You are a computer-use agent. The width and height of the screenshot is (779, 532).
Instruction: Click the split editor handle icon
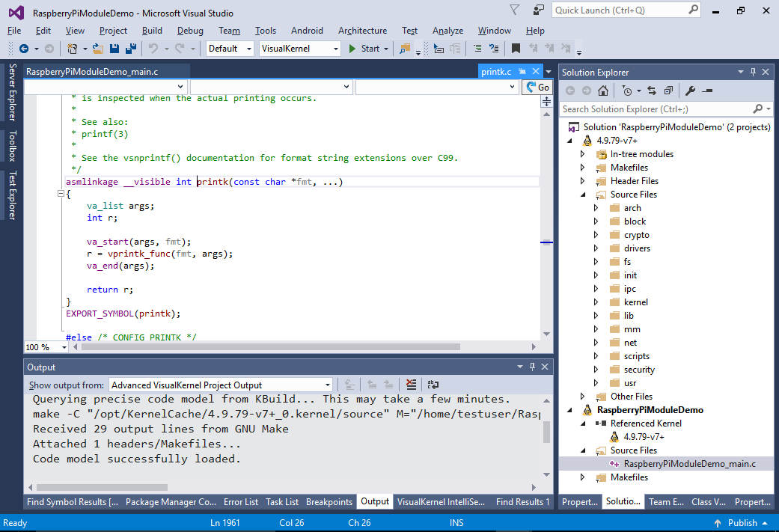[546, 102]
